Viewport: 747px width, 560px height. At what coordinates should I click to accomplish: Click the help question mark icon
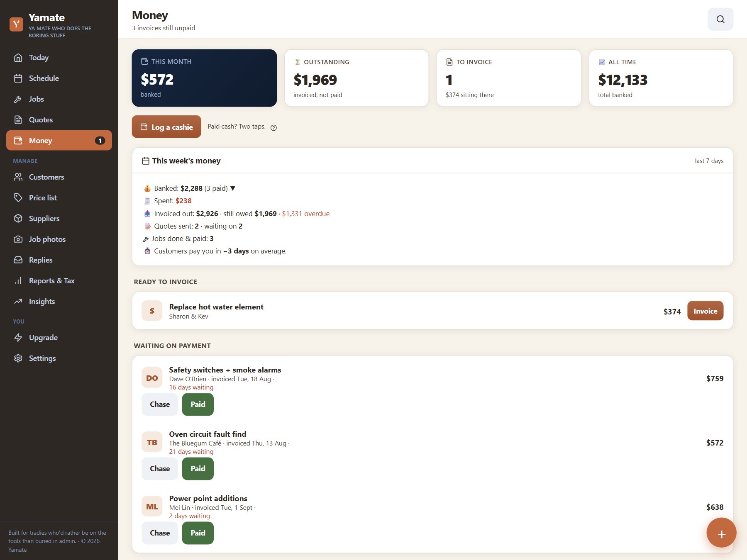(x=273, y=128)
